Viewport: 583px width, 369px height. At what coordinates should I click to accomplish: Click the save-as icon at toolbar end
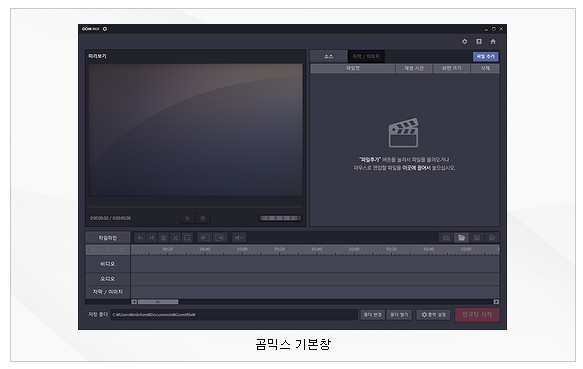[492, 238]
